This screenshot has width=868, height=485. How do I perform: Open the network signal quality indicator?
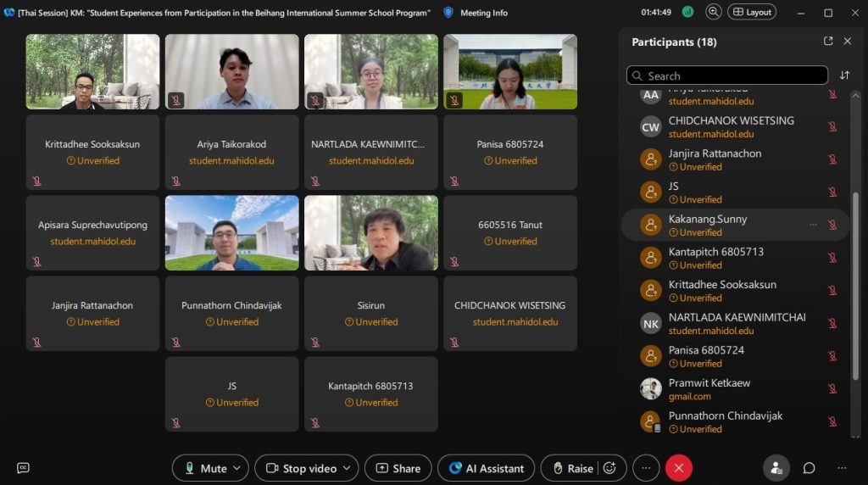(687, 12)
